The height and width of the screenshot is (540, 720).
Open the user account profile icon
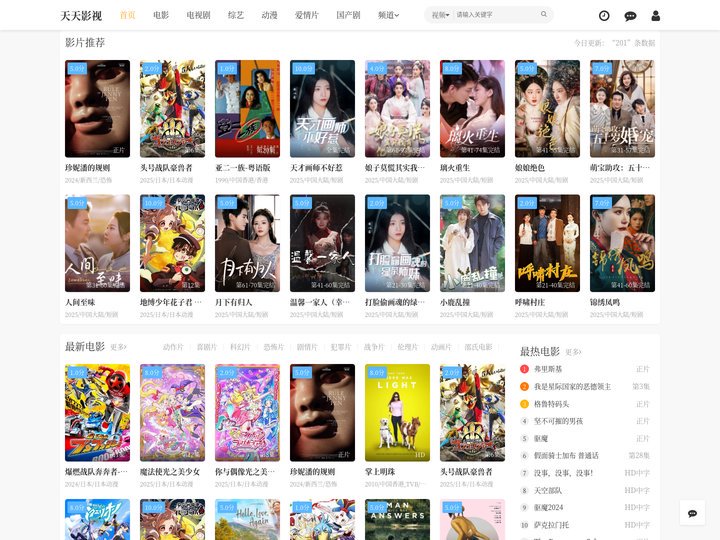pyautogui.click(x=656, y=16)
